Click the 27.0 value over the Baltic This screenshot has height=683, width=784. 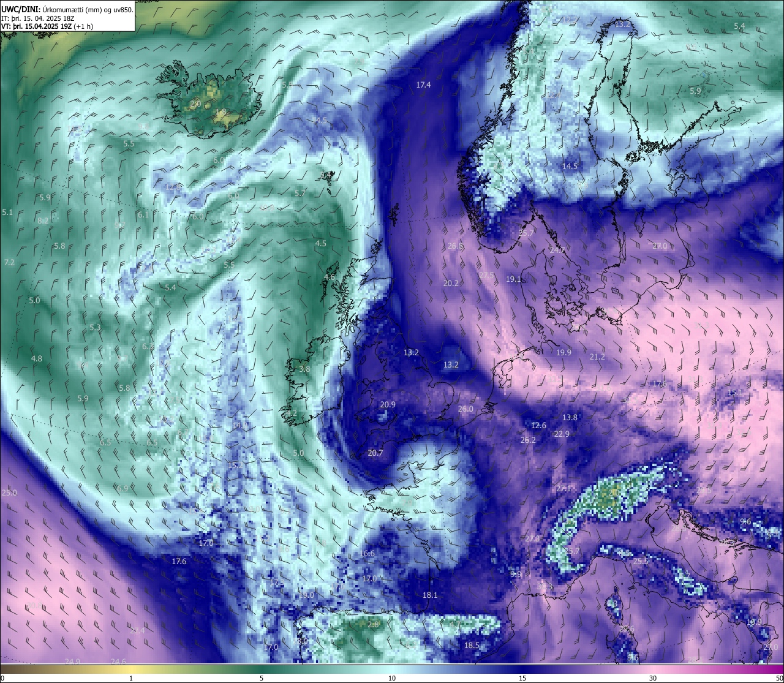click(660, 246)
